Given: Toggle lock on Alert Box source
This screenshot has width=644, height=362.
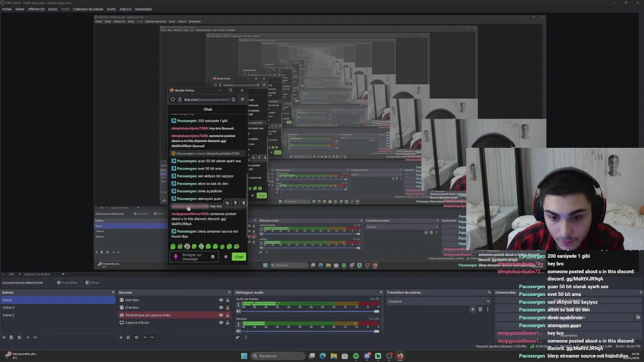Looking at the screenshot, I should [x=227, y=300].
